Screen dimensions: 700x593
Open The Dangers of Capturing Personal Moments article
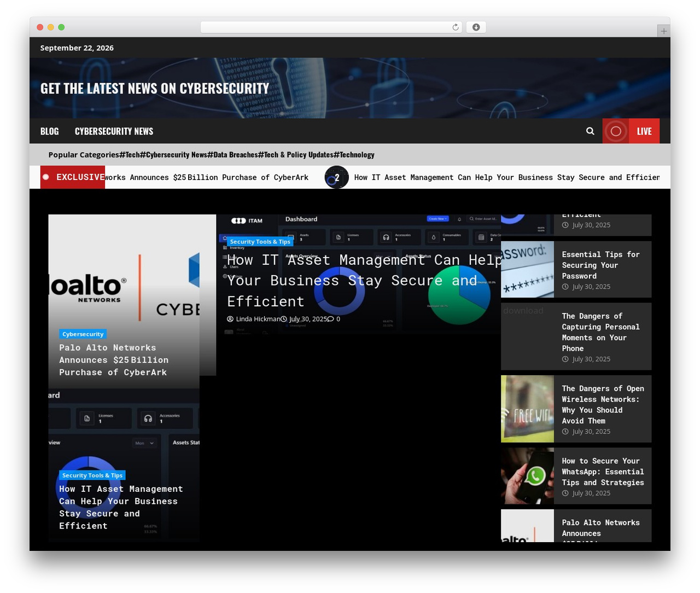600,332
